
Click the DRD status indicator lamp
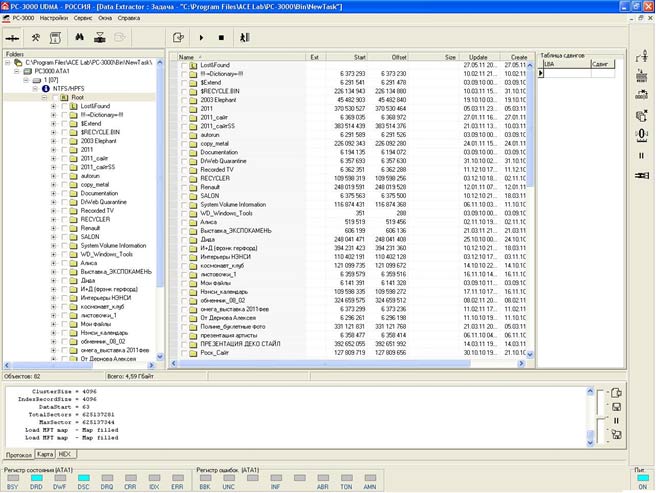(x=36, y=478)
